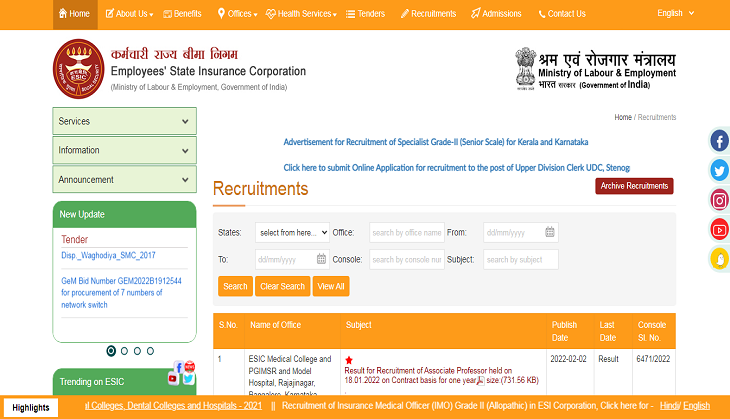Click Home in the breadcrumb
The image size is (730, 419).
click(x=623, y=117)
